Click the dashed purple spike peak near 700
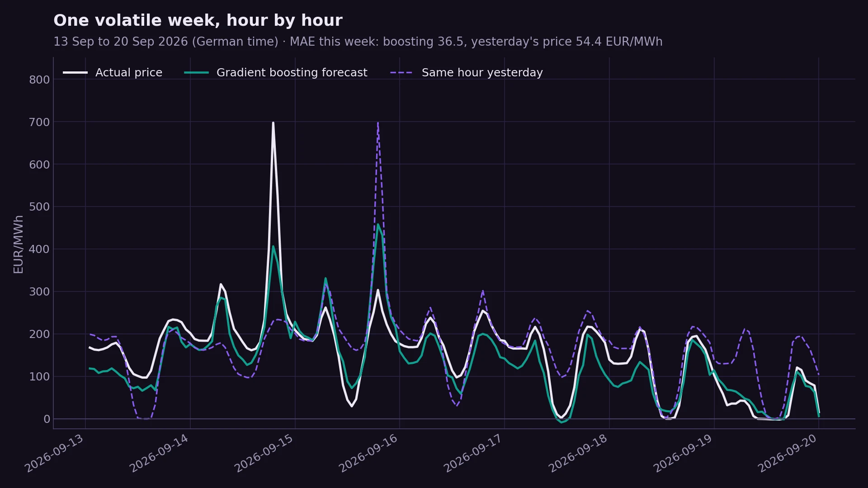 pyautogui.click(x=378, y=123)
